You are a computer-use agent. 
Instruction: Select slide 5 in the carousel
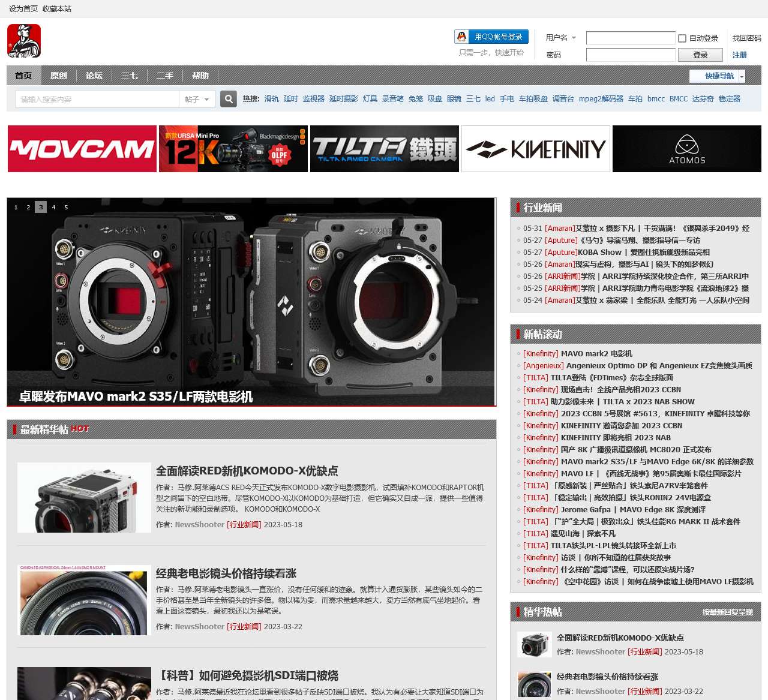pos(66,207)
